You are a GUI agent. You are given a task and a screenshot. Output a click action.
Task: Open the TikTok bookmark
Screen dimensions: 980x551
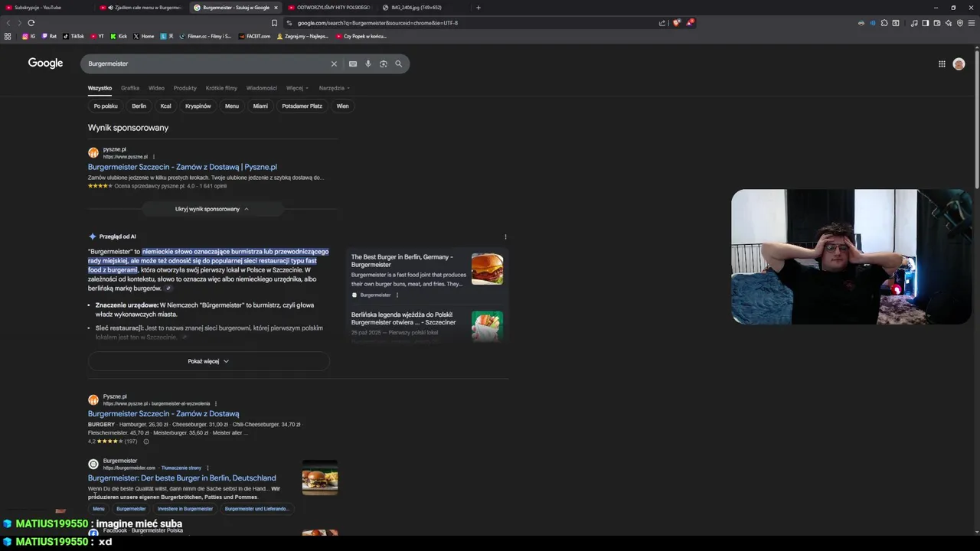pyautogui.click(x=73, y=36)
